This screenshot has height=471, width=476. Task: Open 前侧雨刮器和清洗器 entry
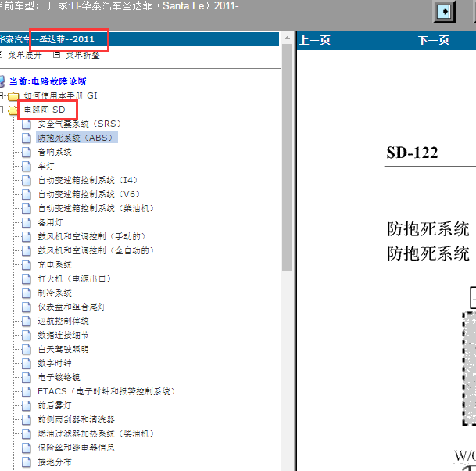coord(76,419)
